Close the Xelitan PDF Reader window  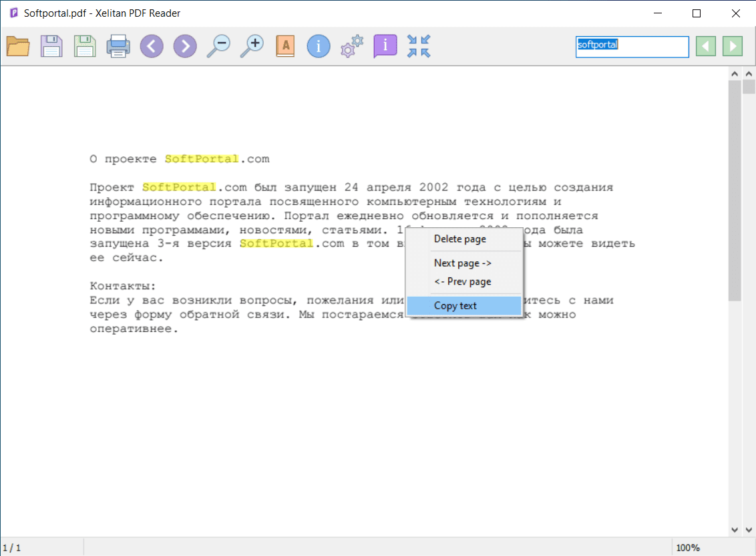pos(736,13)
